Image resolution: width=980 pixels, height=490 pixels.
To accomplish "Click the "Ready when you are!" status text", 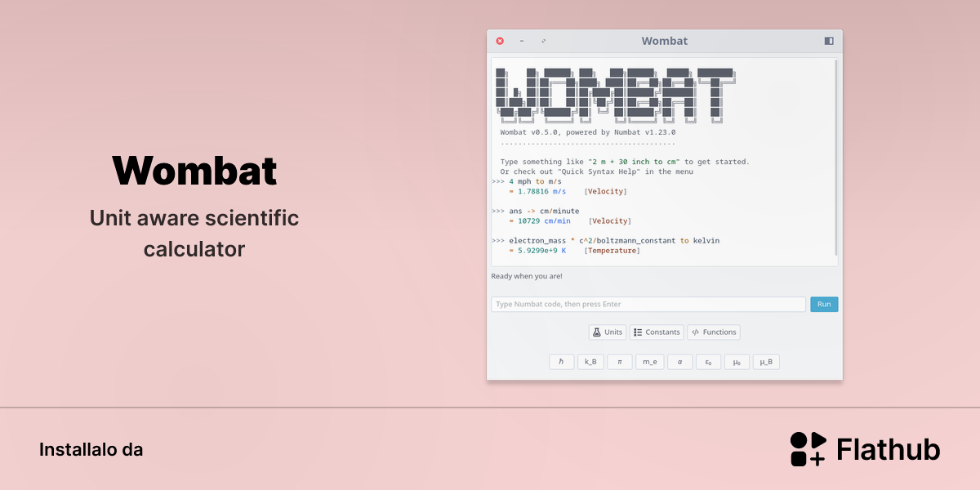I will [527, 276].
